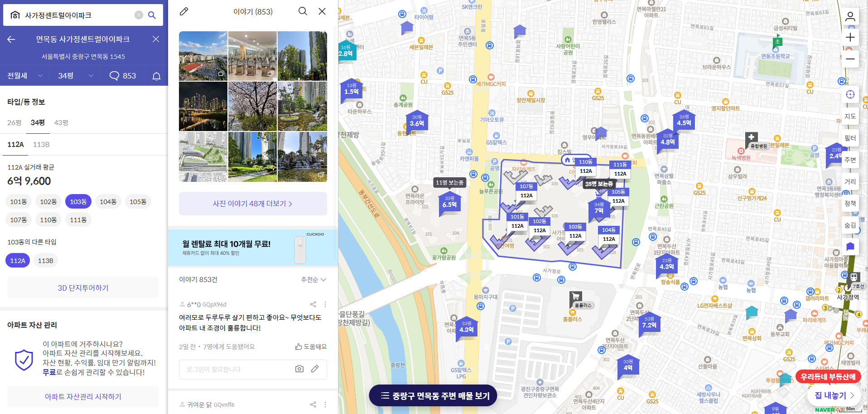Share the 6**0 review
The image size is (868, 414).
coord(313,304)
